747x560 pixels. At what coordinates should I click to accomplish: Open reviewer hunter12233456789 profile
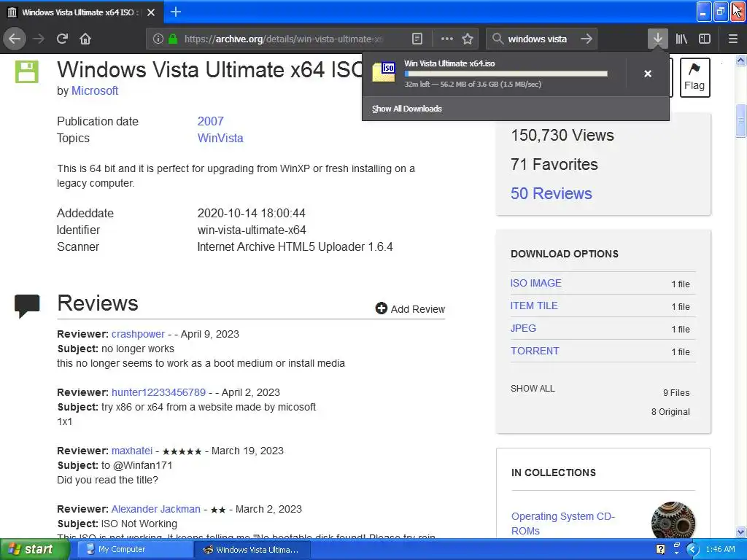pos(158,392)
